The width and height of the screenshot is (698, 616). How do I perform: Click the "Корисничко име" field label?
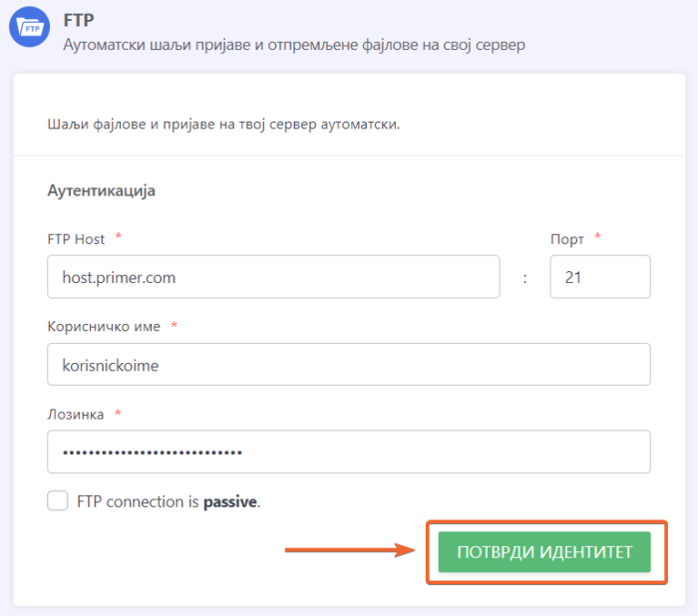point(104,326)
